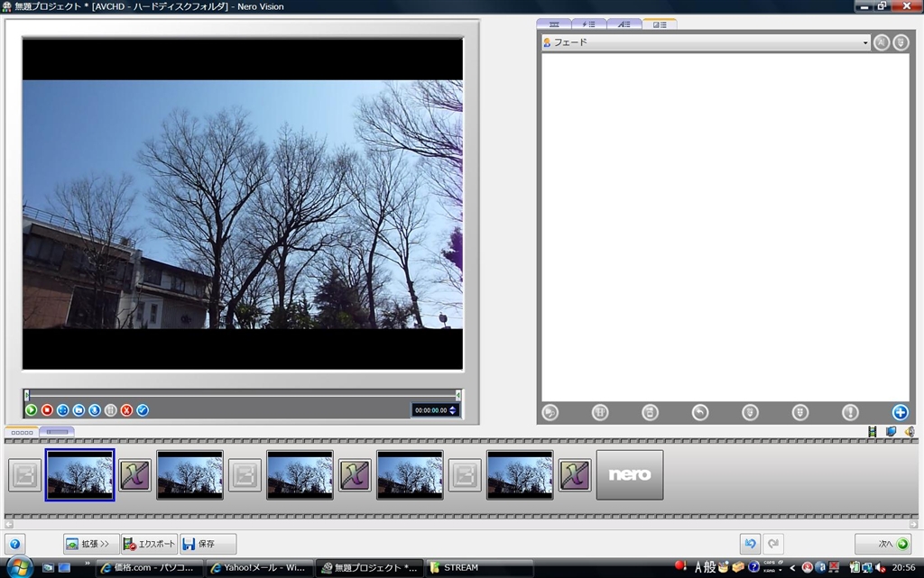Click the storyboard scrollbar right arrow
The image size is (924, 578).
click(913, 525)
